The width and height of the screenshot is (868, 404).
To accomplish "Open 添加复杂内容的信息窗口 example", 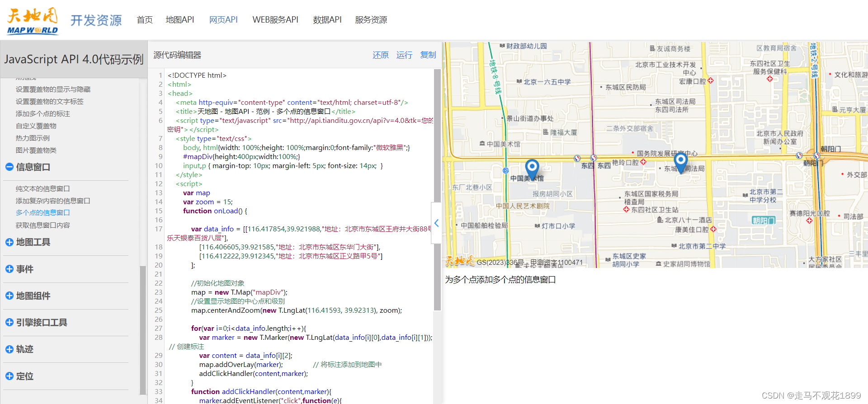I will click(x=53, y=201).
